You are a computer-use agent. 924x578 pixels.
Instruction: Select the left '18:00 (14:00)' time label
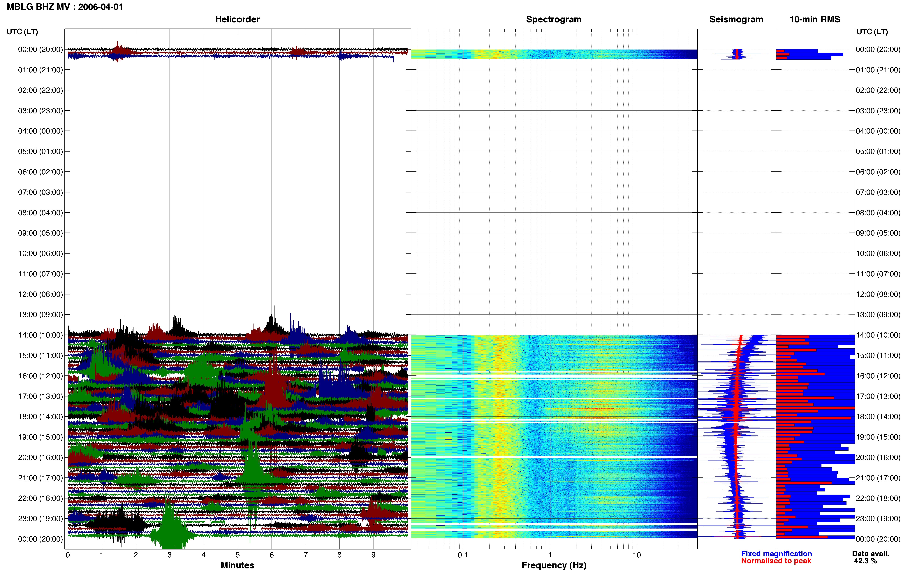pyautogui.click(x=41, y=417)
